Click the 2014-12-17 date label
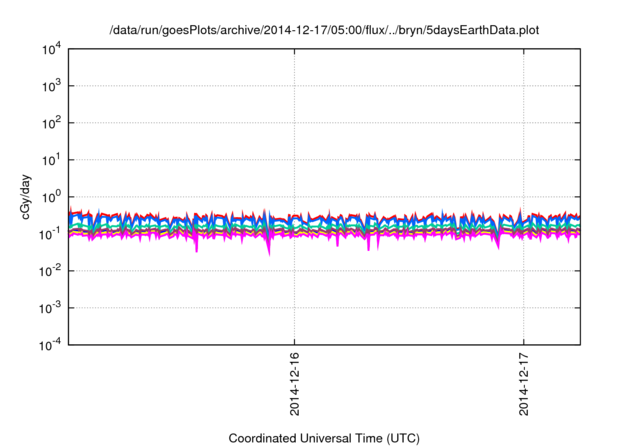This screenshot has width=640, height=448. [x=523, y=384]
